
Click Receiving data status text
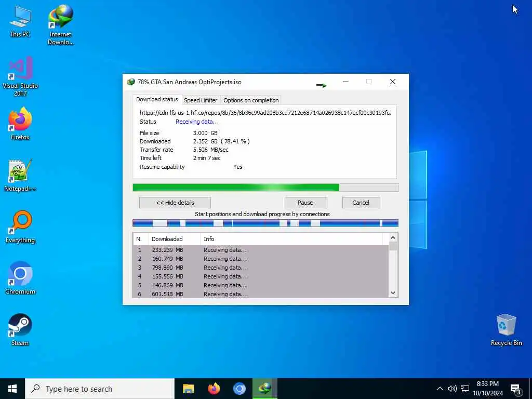197,122
